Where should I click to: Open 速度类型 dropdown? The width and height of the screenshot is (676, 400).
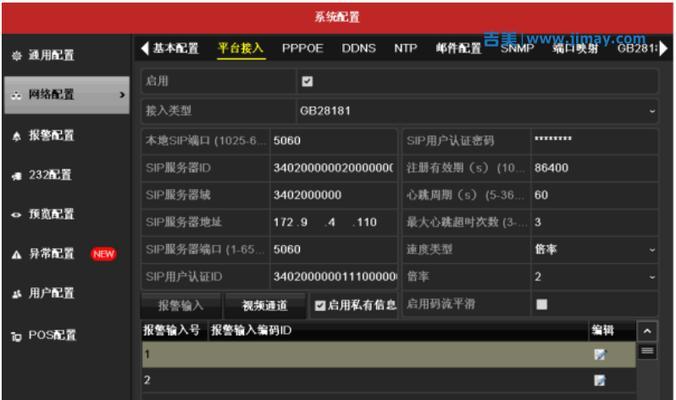[x=595, y=249]
